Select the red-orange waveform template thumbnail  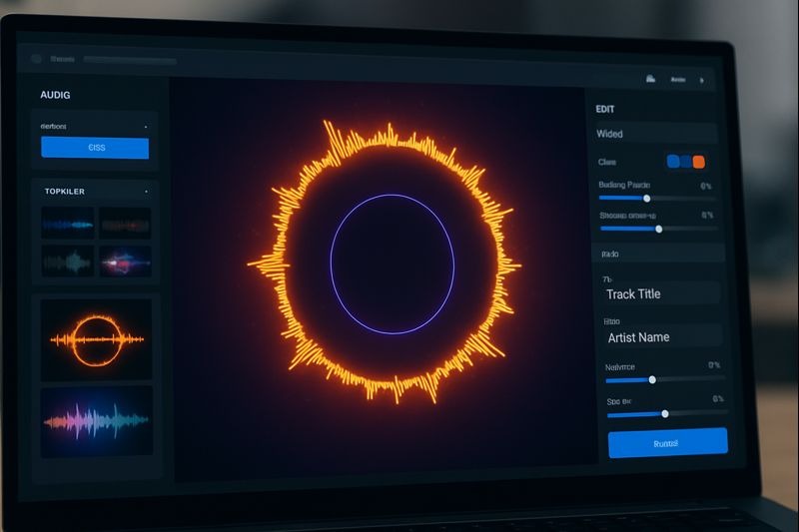coord(125,224)
